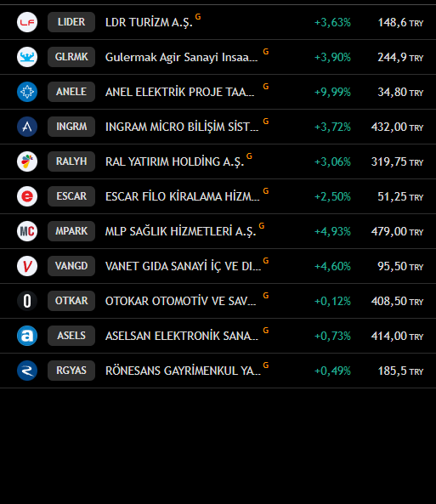Click MLP SAĞLIK HİZMETLERİ A.Ş. name

click(181, 231)
